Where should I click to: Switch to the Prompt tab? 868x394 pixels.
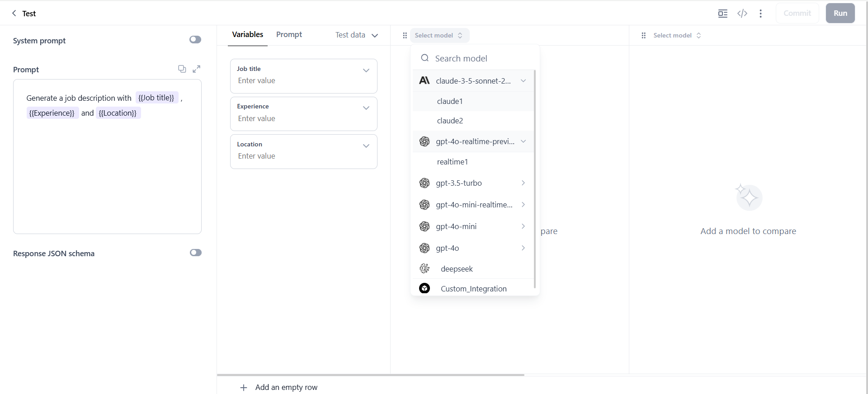pyautogui.click(x=289, y=34)
